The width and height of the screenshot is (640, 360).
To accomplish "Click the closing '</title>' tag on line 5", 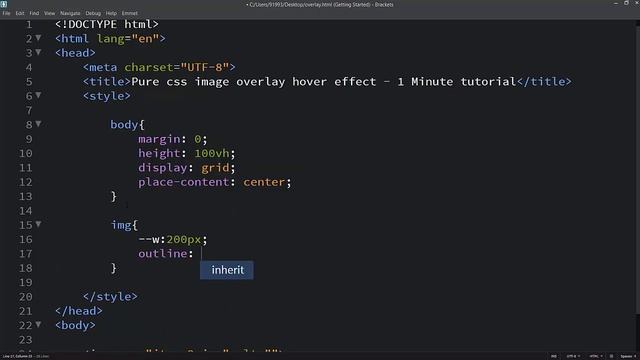I will [x=544, y=82].
